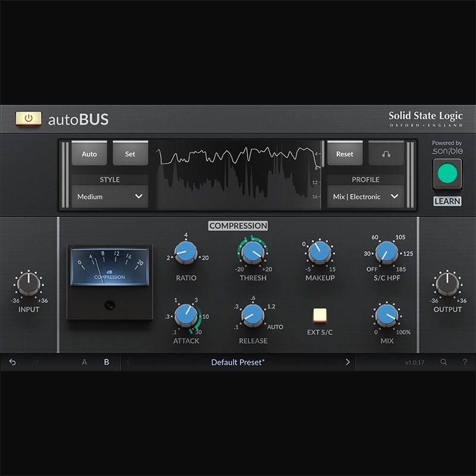
Task: Click the autoBUS title text
Action: 79,120
